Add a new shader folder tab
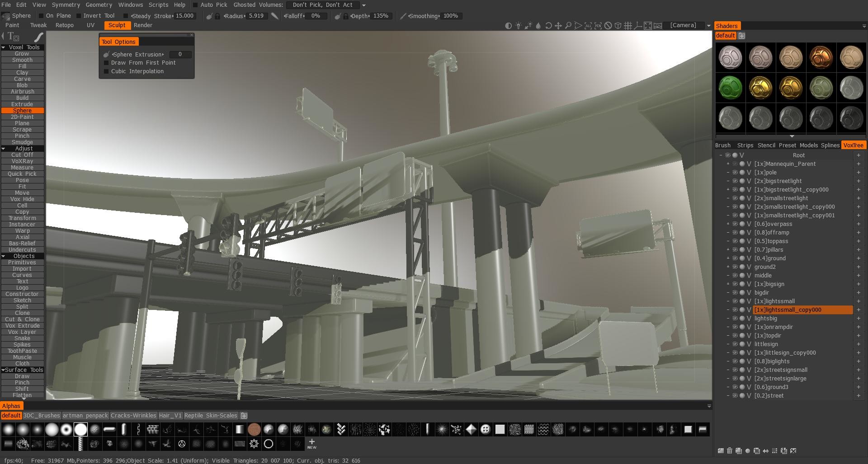This screenshot has height=464, width=868. (741, 36)
